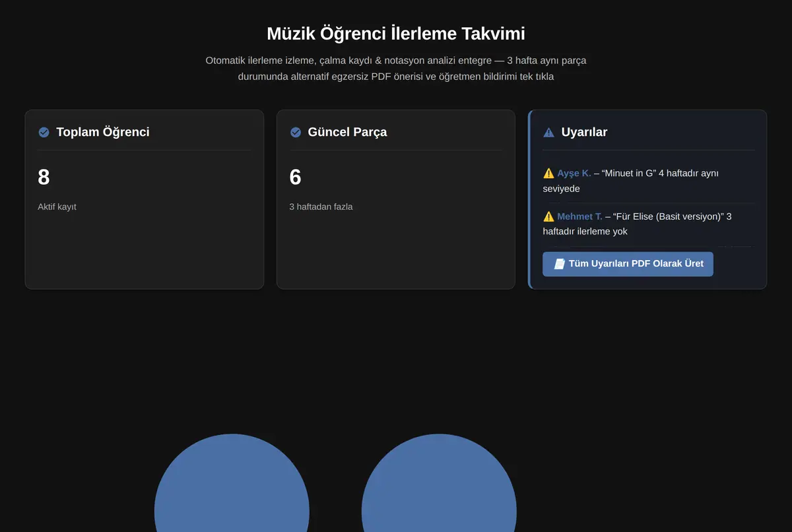Select the Güncel Parça card heading

tap(347, 132)
